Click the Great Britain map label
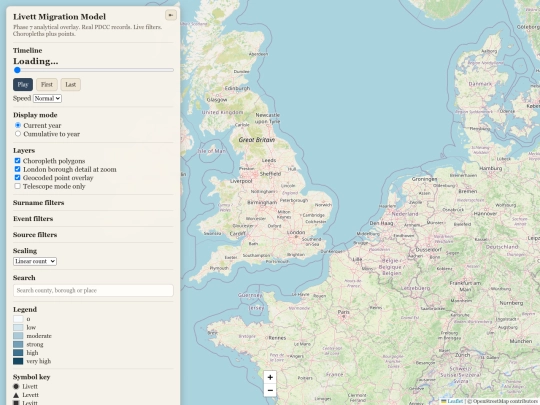540x405 pixels. (257, 140)
